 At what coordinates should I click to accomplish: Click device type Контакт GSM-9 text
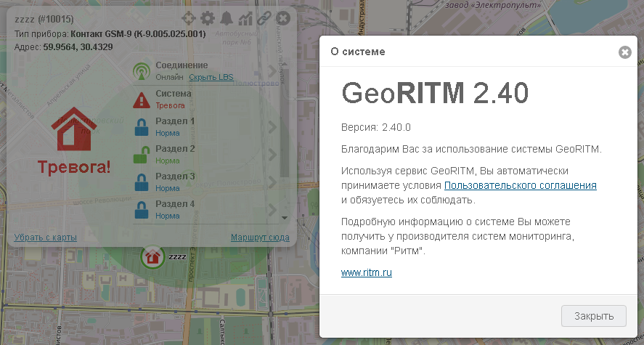pyautogui.click(x=138, y=33)
